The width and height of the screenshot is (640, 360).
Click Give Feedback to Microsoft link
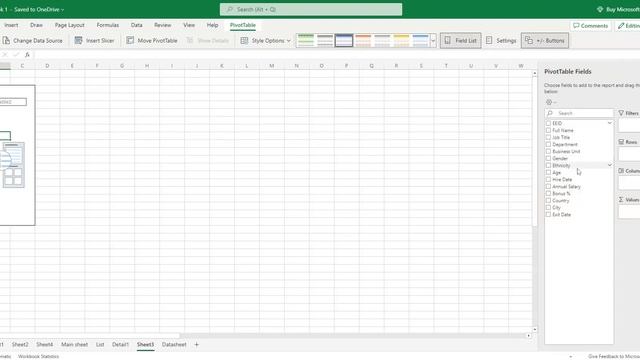[614, 356]
